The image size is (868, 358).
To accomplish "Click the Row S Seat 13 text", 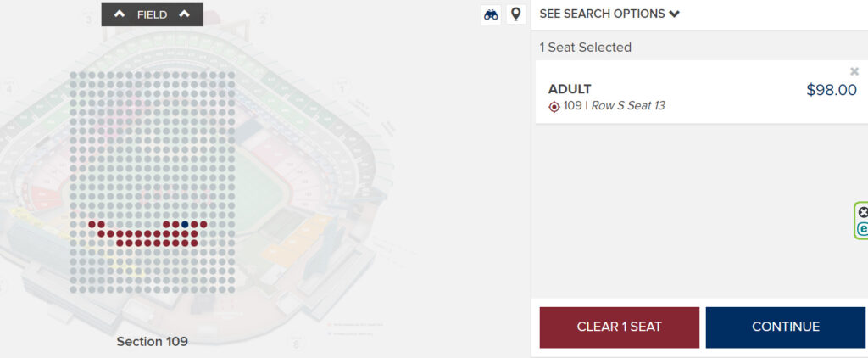I will click(x=627, y=106).
